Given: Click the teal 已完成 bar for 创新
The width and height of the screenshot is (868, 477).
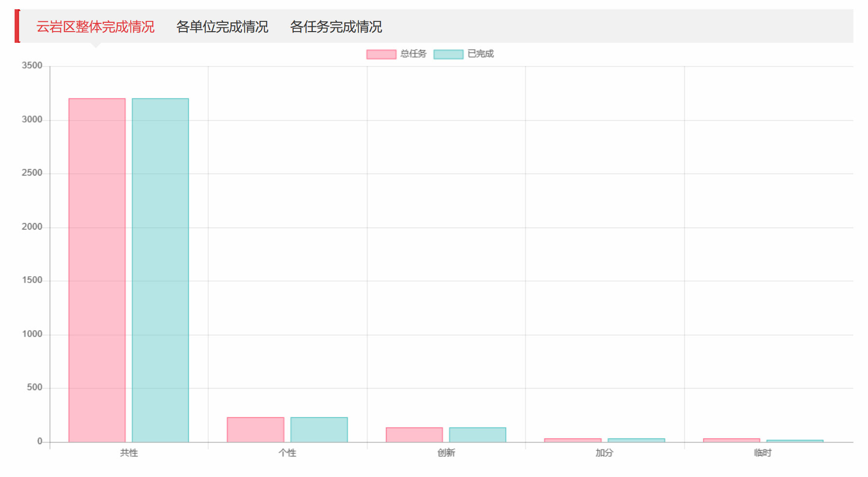Looking at the screenshot, I should (x=478, y=435).
